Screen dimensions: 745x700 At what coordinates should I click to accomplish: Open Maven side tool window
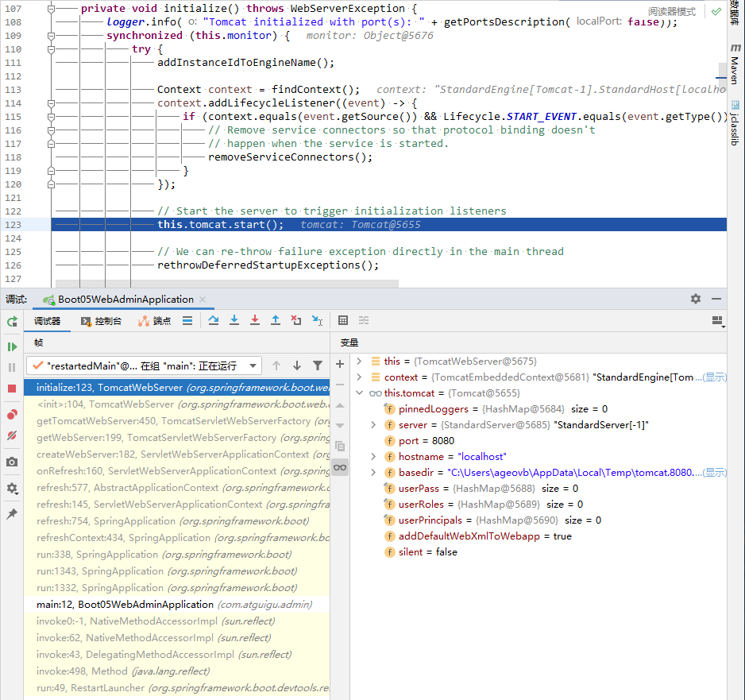(x=735, y=64)
